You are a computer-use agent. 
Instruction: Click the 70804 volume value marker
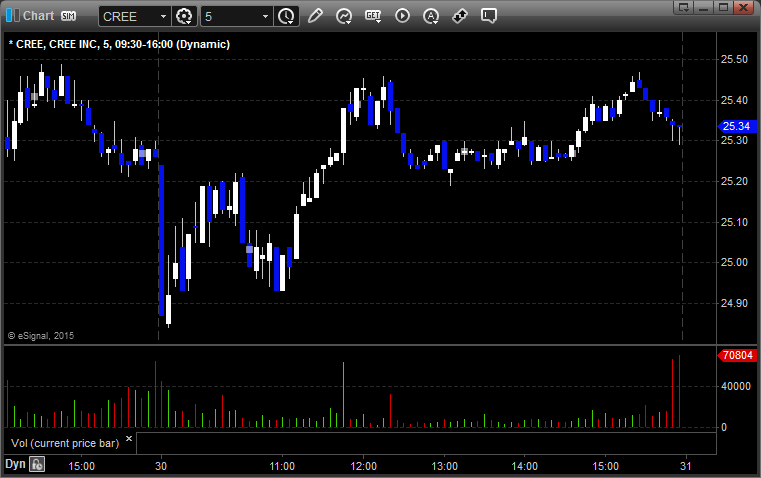click(737, 355)
